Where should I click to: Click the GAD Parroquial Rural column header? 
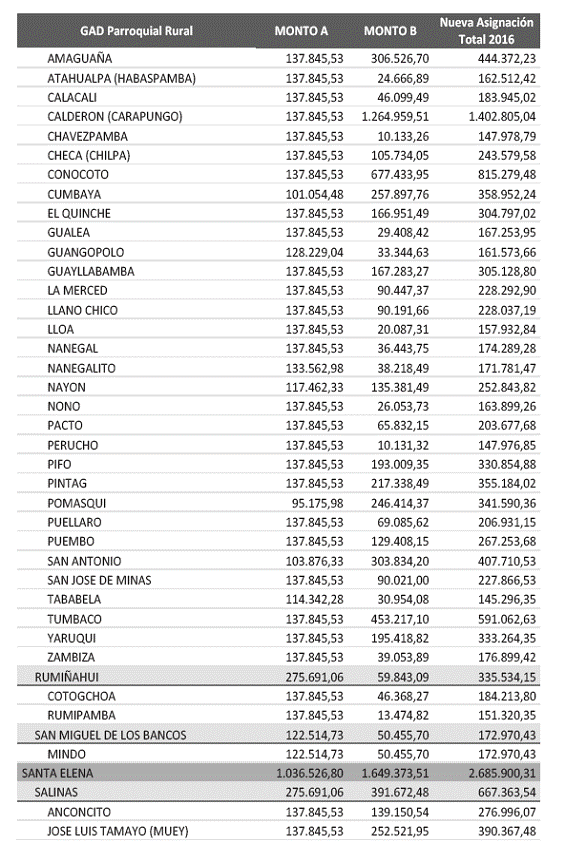pyautogui.click(x=136, y=31)
